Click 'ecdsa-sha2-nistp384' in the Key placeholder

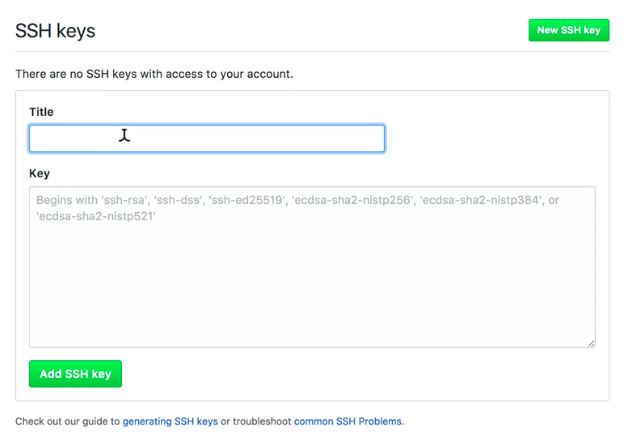[x=478, y=200]
